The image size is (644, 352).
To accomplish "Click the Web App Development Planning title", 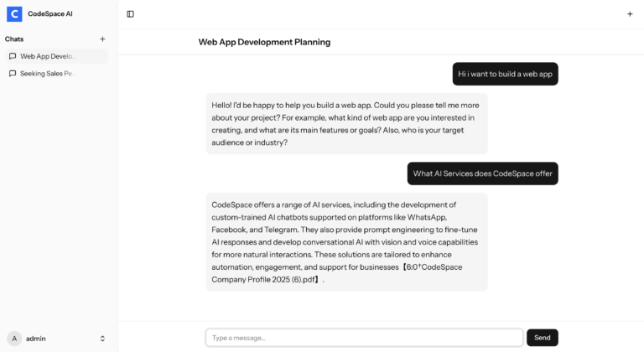I will point(264,42).
